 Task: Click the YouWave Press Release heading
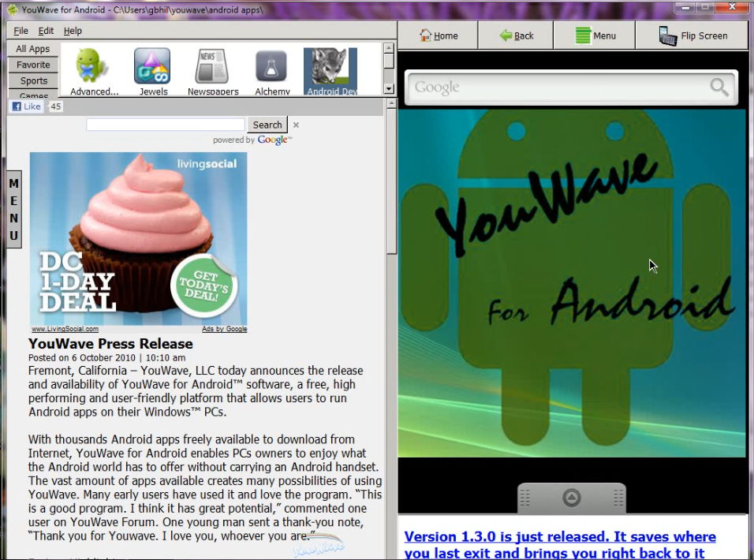tap(110, 344)
